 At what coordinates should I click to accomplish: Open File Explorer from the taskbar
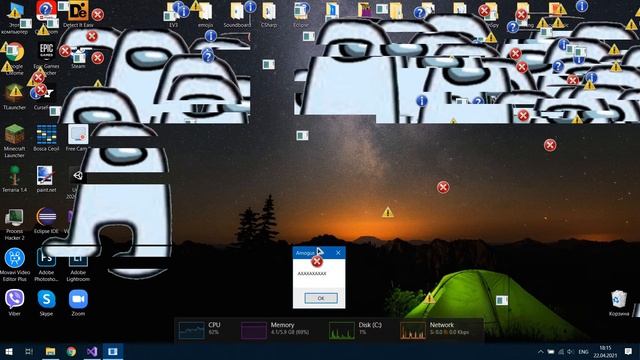(50, 351)
